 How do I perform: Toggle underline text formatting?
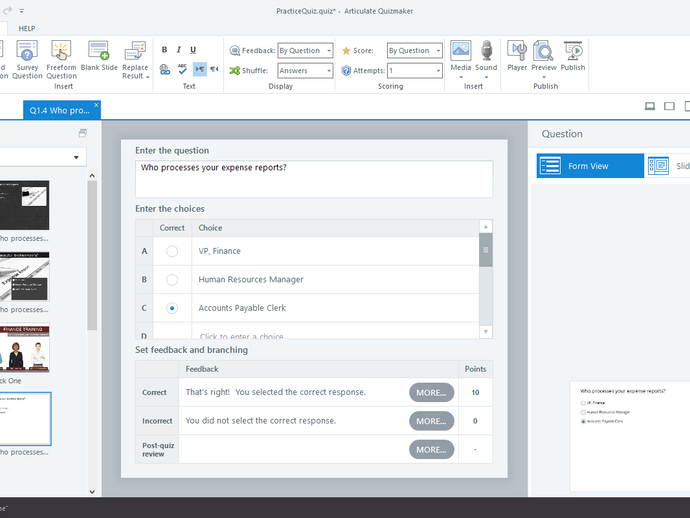coord(193,50)
